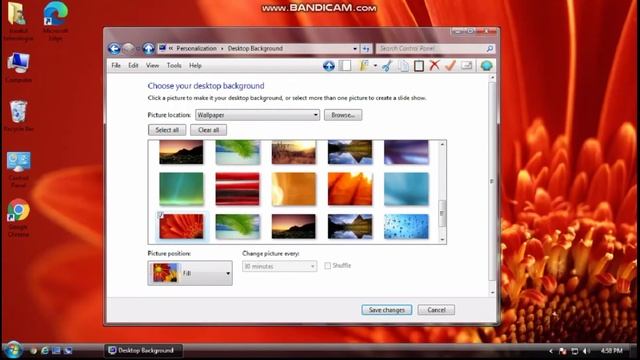This screenshot has width=640, height=360.
Task: Open the File menu
Action: pyautogui.click(x=116, y=65)
